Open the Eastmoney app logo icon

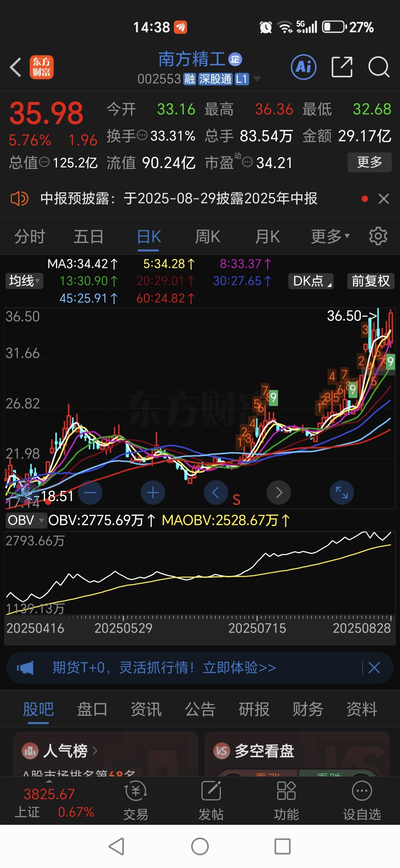[x=41, y=67]
